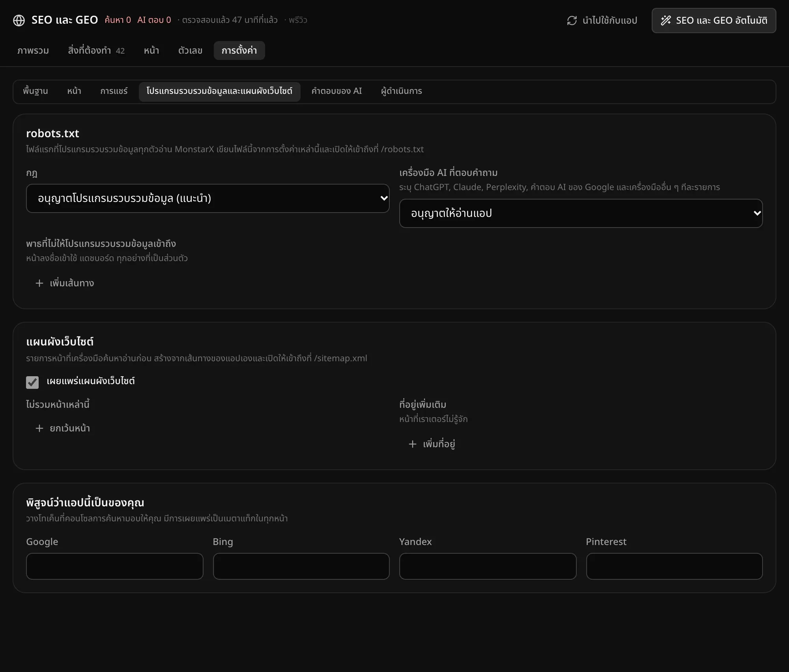Click the plus icon next to เพิ่มที่อยู่

pos(413,444)
